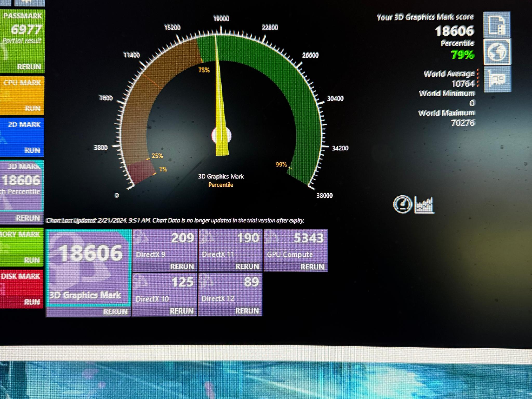Click the 75% marker on the gauge
Viewport: 532px width, 399px height.
[204, 70]
